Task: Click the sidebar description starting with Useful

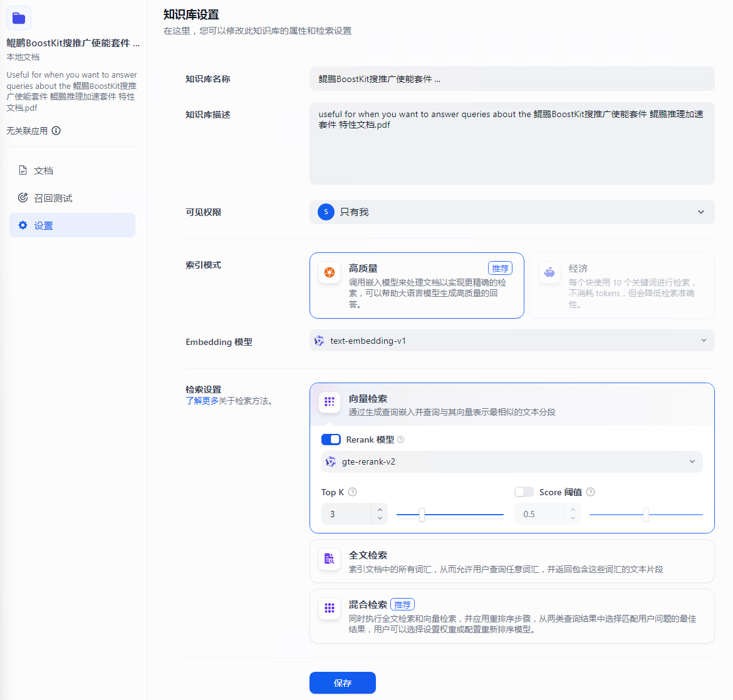Action: click(x=71, y=91)
